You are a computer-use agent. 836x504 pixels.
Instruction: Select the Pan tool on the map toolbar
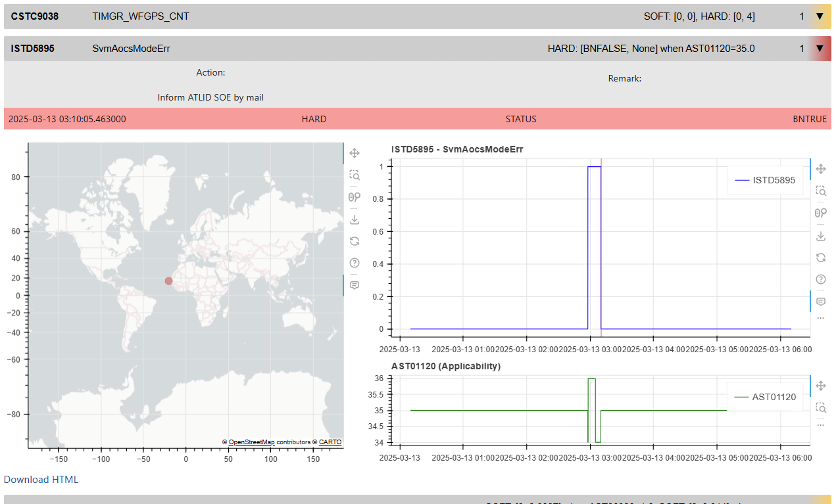click(355, 153)
